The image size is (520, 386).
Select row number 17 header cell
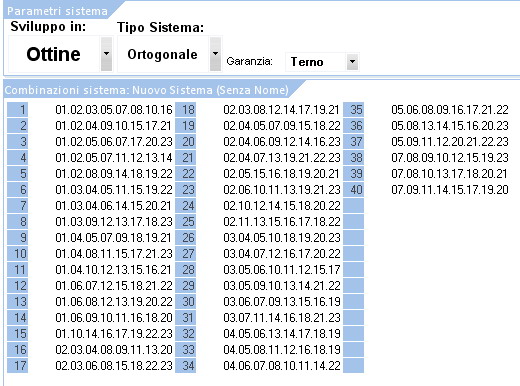tap(17, 366)
